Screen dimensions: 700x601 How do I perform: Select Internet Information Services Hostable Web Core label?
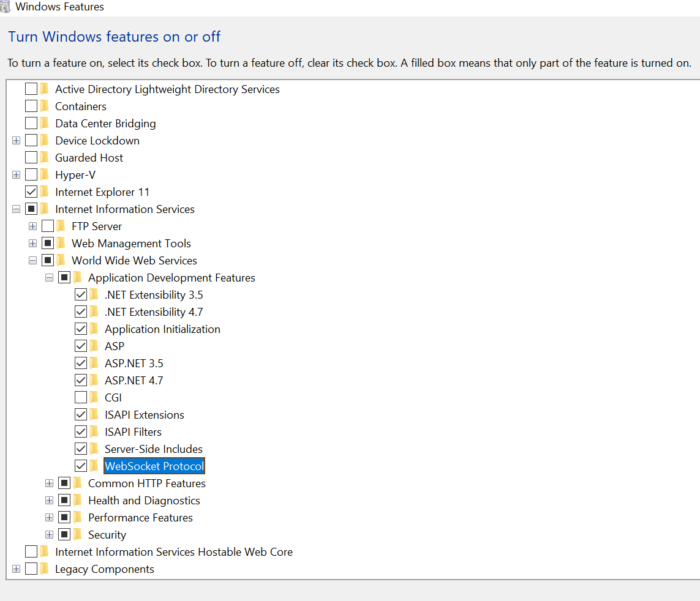174,552
